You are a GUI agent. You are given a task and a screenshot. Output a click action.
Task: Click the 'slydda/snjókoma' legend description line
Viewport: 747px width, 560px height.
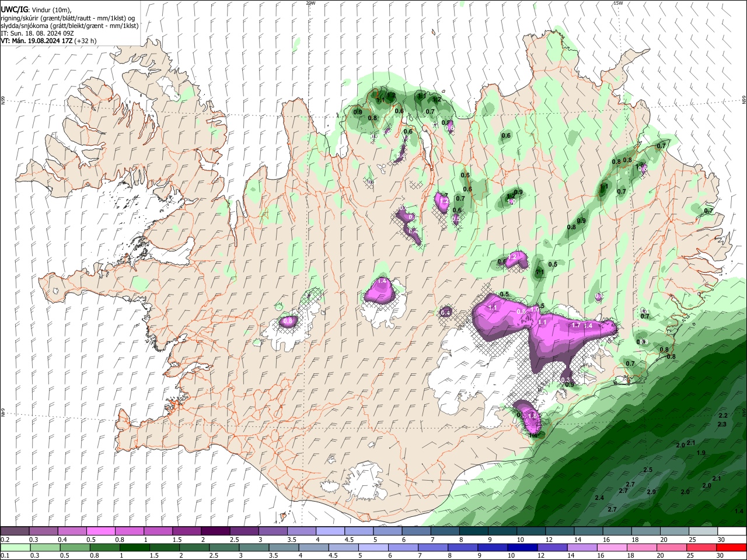69,26
